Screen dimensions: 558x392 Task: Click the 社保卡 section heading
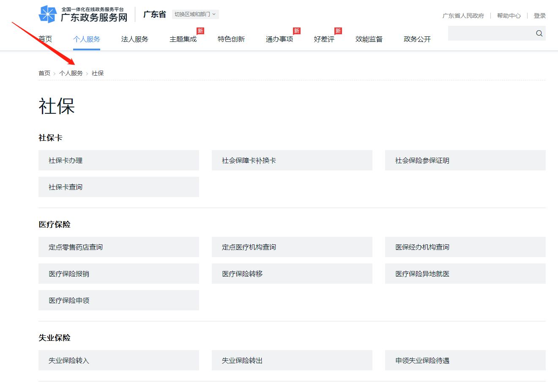coord(50,138)
